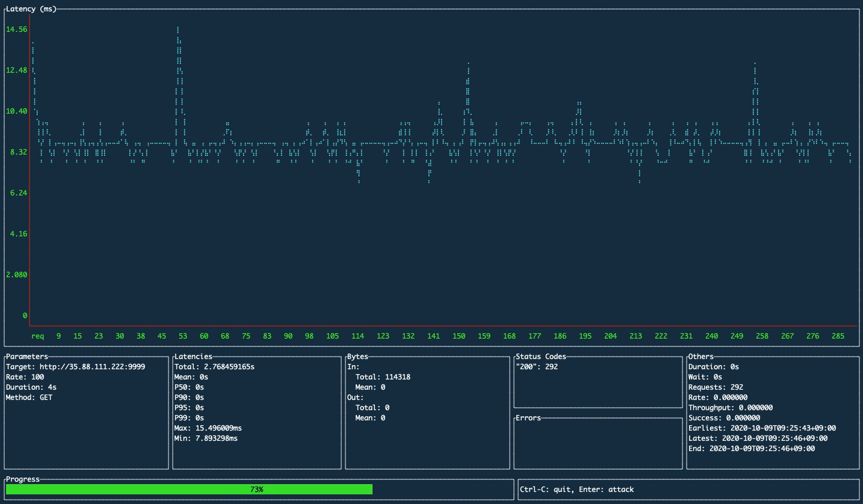The image size is (863, 504).
Task: Click the Latency (ms) chart title
Action: click(30, 8)
